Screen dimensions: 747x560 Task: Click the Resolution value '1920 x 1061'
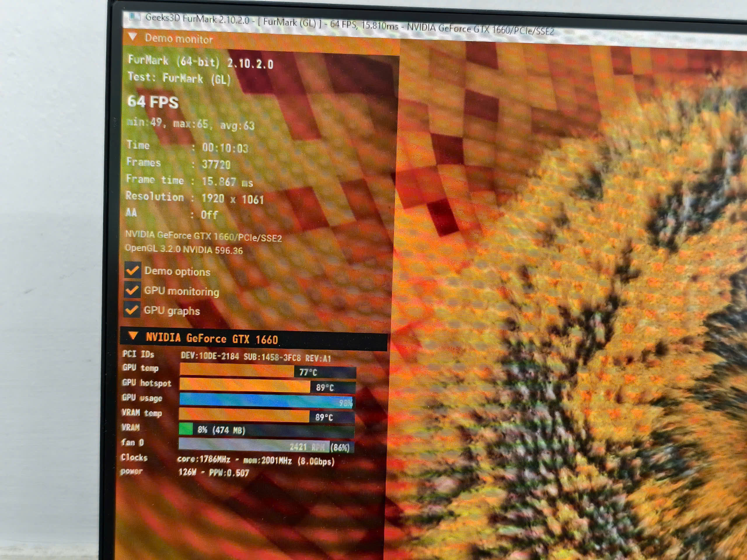click(x=232, y=199)
